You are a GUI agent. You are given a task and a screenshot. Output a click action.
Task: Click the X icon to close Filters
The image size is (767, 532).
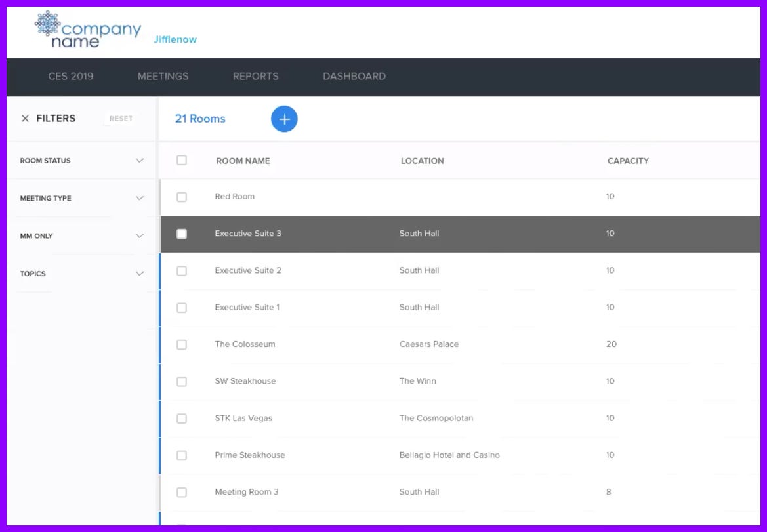(25, 118)
